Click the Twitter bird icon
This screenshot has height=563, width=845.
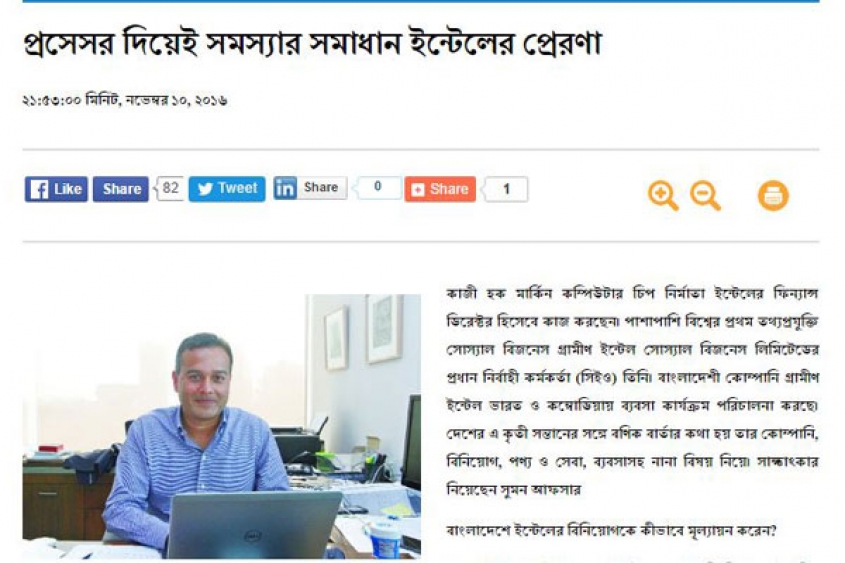pos(205,189)
